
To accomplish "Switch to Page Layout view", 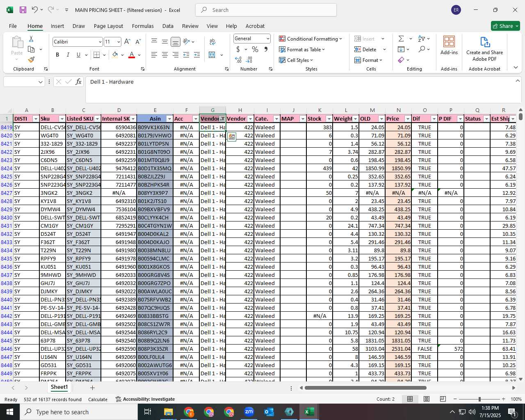I will (427, 399).
